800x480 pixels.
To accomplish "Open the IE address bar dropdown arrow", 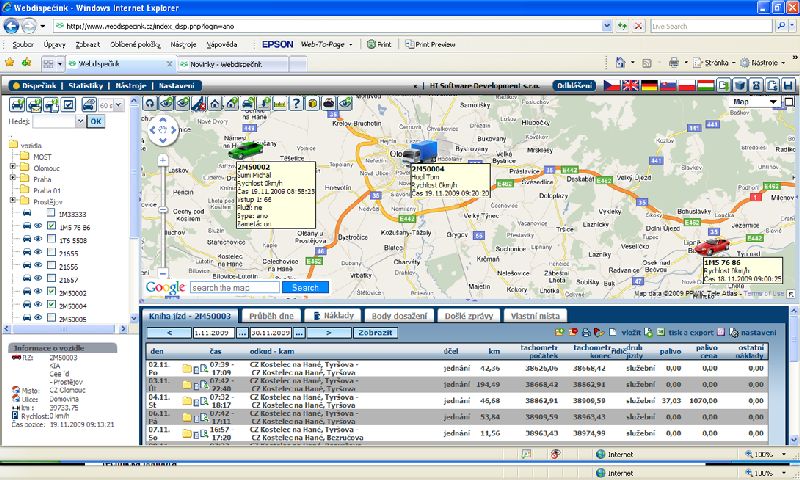I will tap(607, 26).
